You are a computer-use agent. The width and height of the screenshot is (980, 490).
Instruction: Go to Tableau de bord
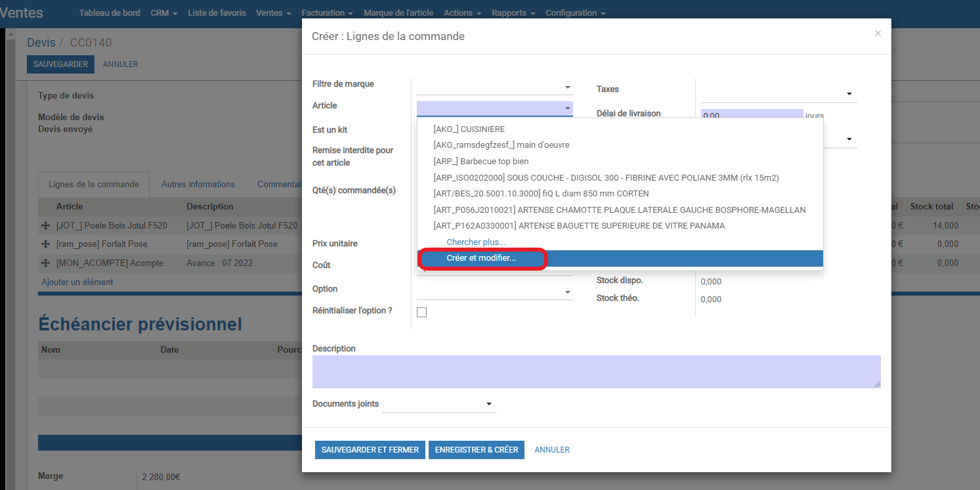point(110,13)
